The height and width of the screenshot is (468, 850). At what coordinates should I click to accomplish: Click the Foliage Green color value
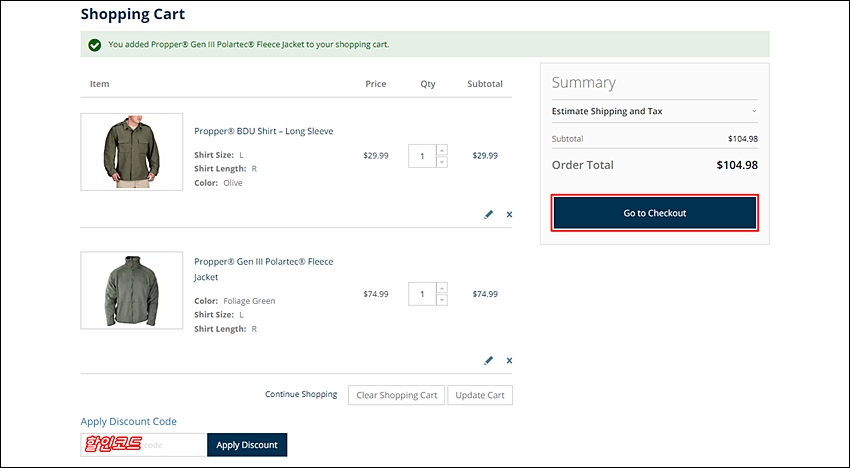point(249,301)
